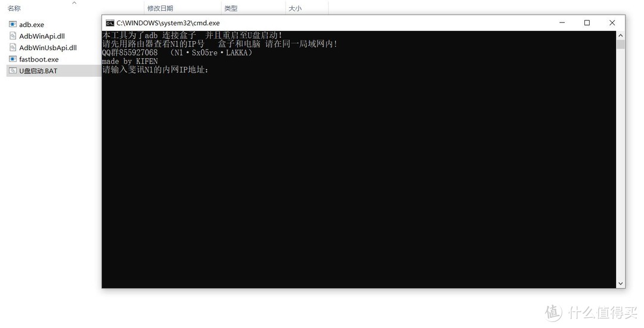The width and height of the screenshot is (644, 328).
Task: Click the AdbWinUsbApi.dll file name
Action: 48,48
